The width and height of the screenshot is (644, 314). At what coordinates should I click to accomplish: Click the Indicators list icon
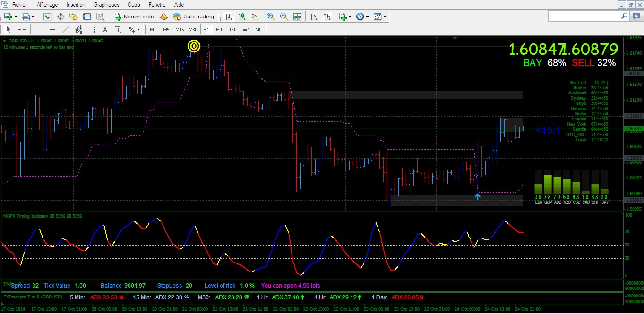tap(343, 17)
